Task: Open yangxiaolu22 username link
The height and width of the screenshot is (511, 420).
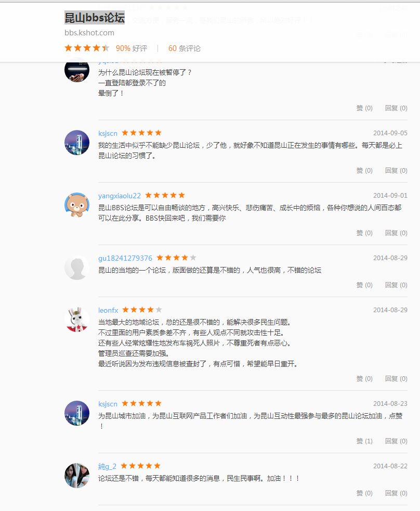Action: [x=120, y=196]
